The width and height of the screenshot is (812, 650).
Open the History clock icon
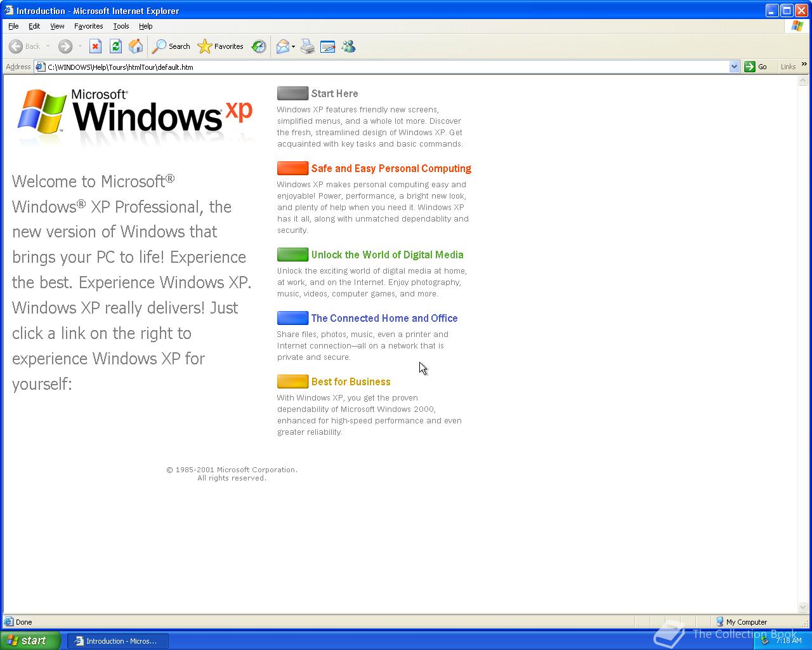pyautogui.click(x=258, y=46)
